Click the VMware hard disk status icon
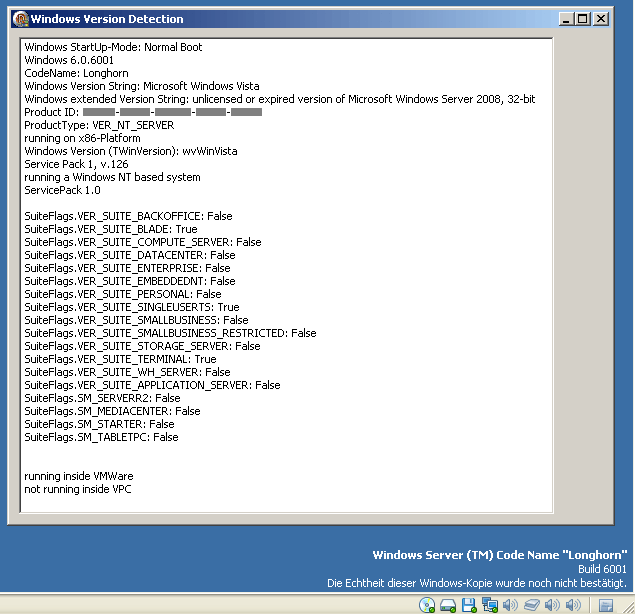 (448, 605)
